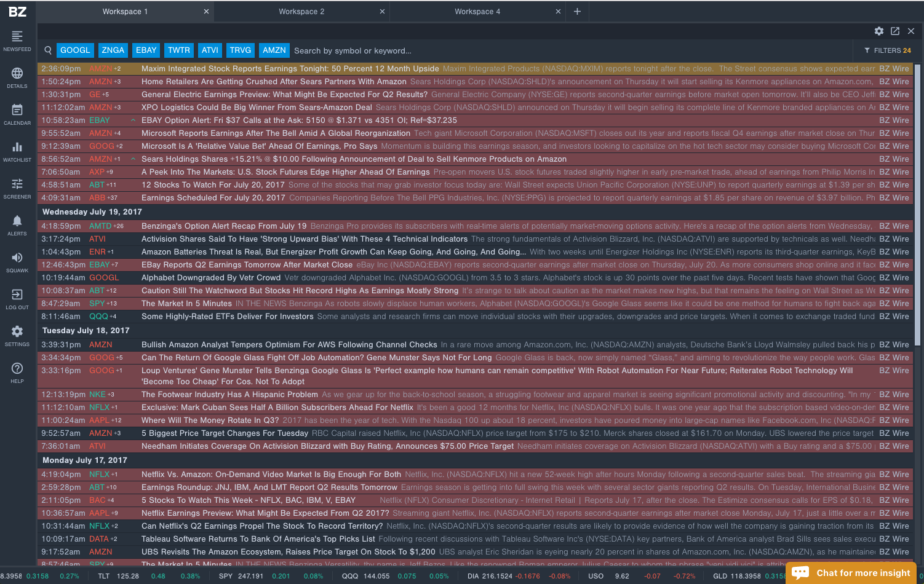This screenshot has width=924, height=584.
Task: Click the DATA +2 ticker symbol
Action: [103, 539]
